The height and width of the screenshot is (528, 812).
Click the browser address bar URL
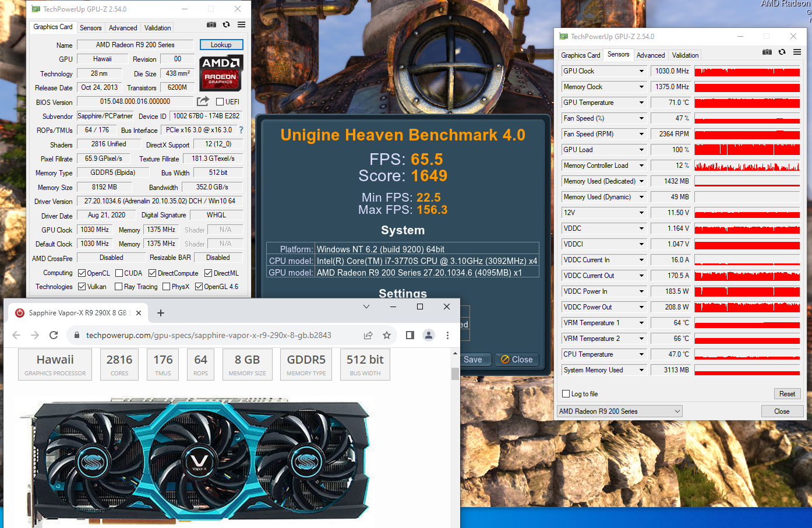(x=209, y=335)
